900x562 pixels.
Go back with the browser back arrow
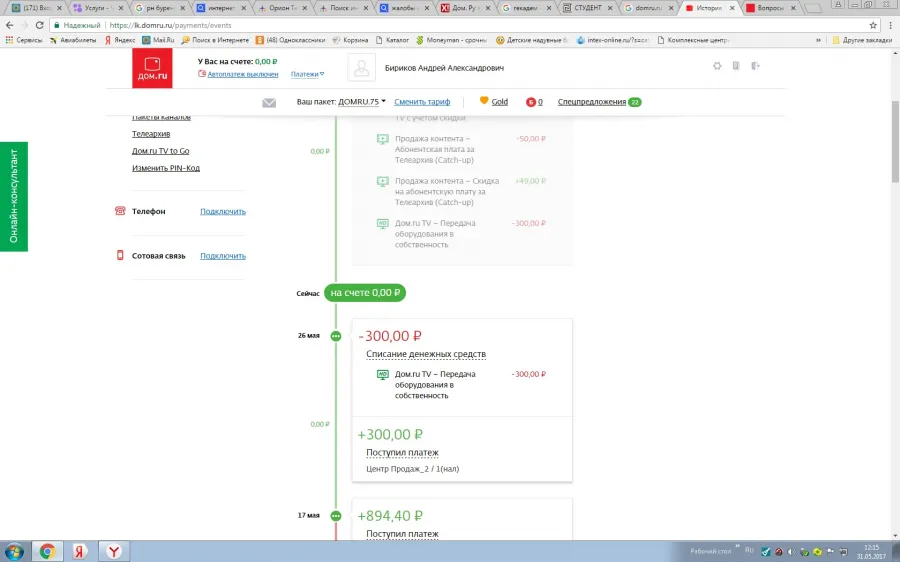(x=10, y=25)
